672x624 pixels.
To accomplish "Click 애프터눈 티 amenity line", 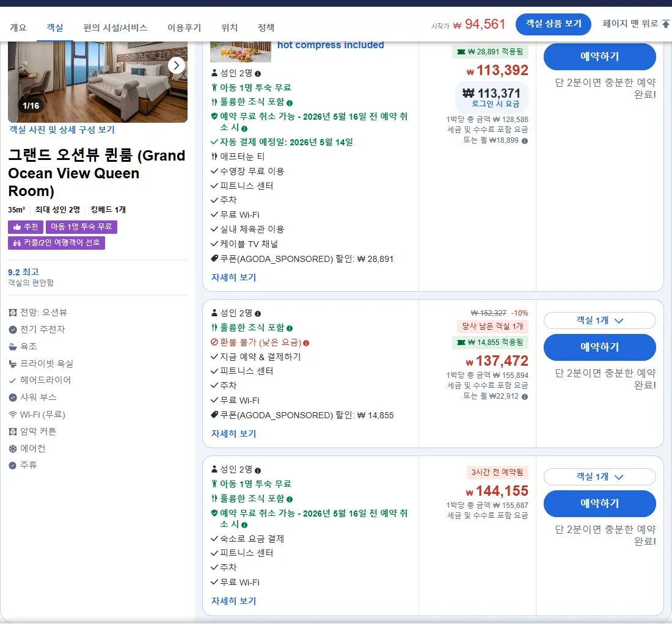I will 238,157.
